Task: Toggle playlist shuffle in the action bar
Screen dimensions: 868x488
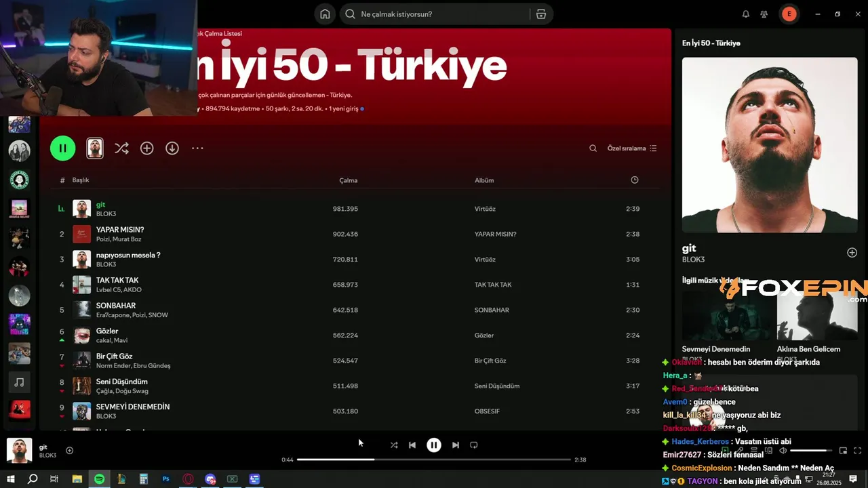Action: (x=121, y=148)
